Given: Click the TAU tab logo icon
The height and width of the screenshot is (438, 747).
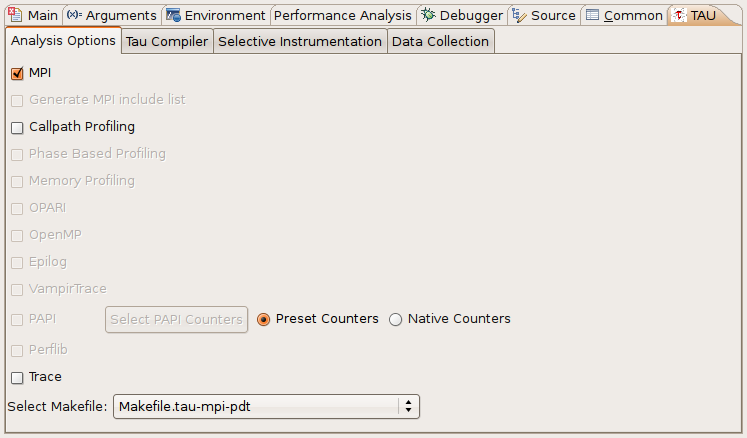Looking at the screenshot, I should click(679, 15).
